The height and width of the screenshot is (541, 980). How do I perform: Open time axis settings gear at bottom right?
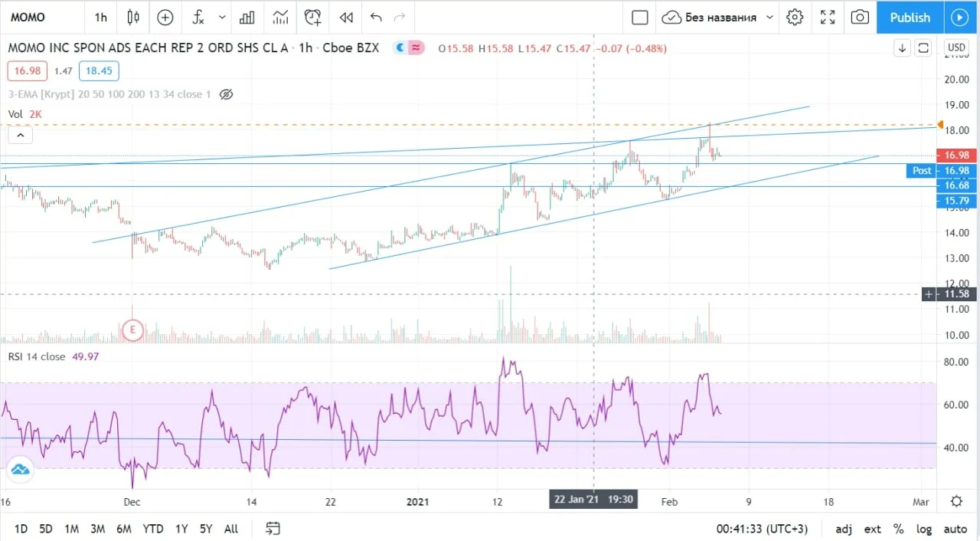pos(956,501)
